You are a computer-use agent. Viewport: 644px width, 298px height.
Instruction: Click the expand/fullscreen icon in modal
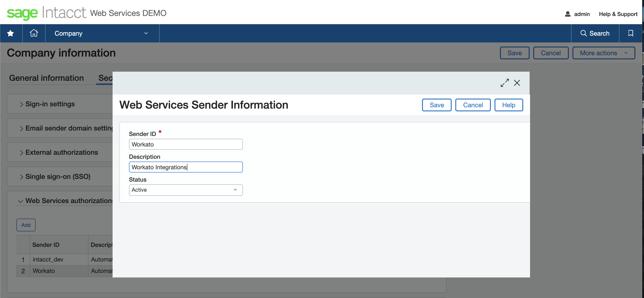point(505,83)
